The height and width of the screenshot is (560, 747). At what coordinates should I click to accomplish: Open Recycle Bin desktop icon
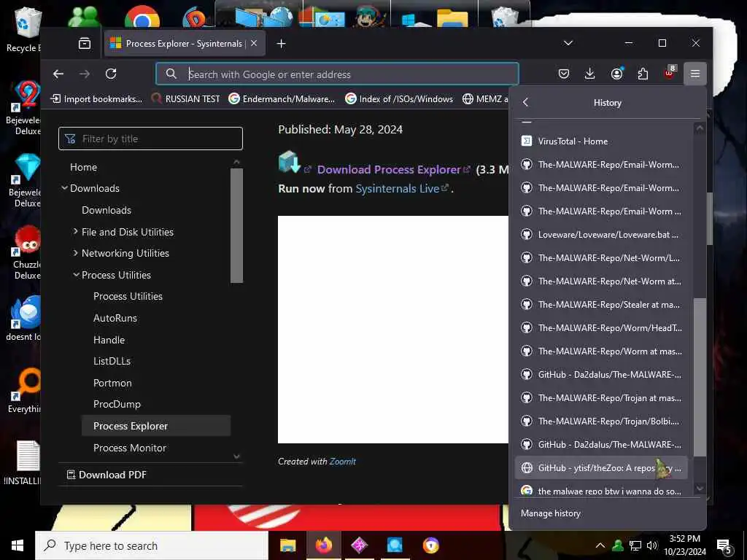[x=24, y=29]
